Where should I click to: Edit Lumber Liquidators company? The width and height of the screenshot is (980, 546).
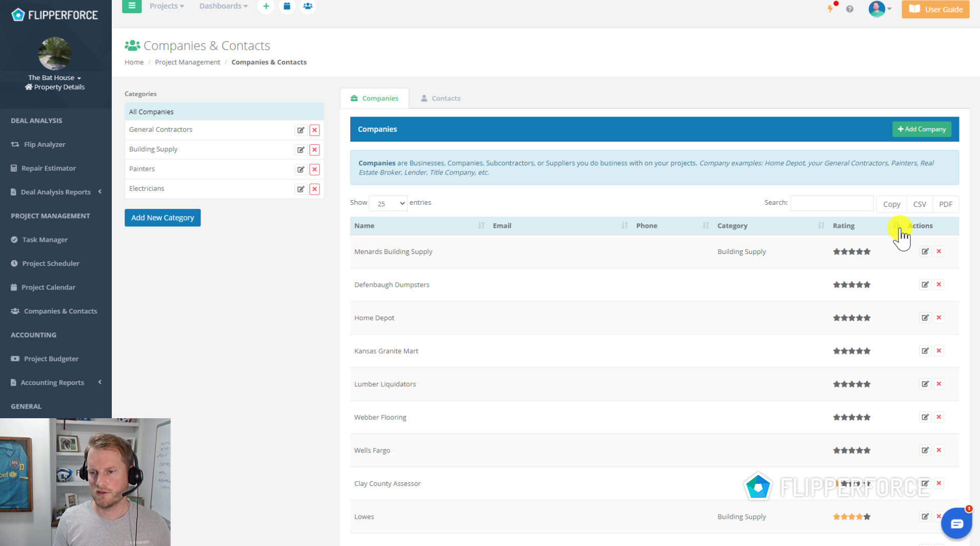click(x=925, y=384)
